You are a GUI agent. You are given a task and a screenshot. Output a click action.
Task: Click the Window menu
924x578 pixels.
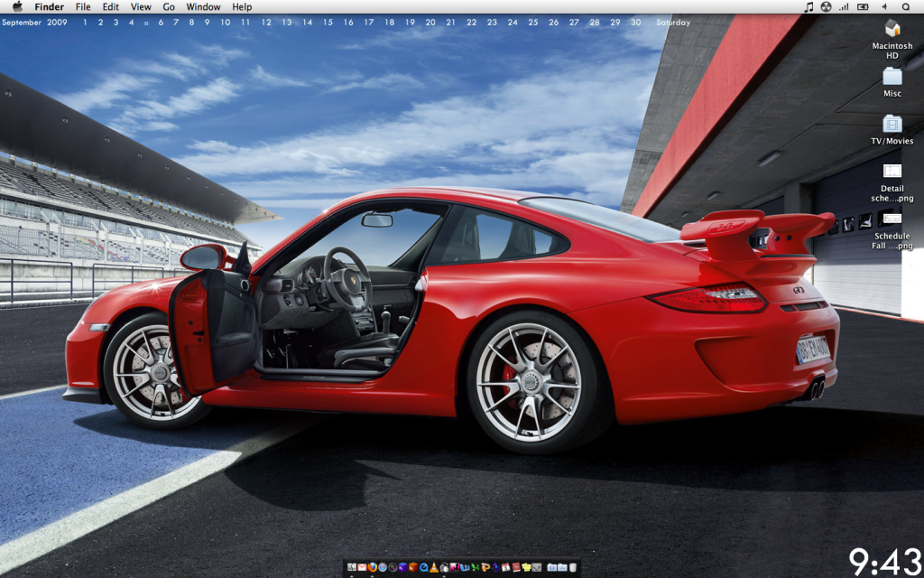(x=203, y=6)
